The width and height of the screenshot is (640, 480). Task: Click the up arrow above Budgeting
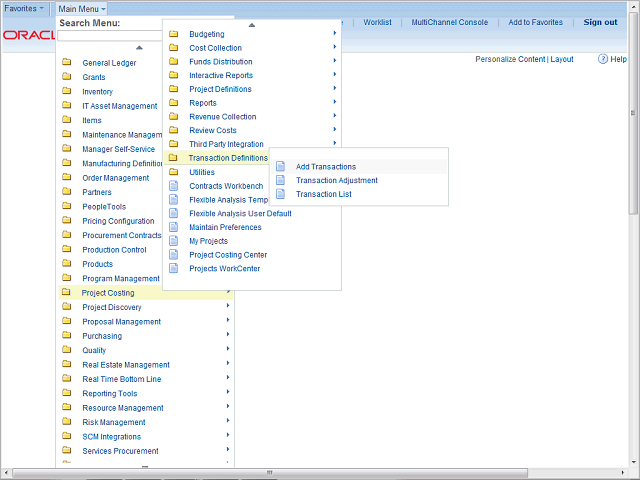click(252, 25)
